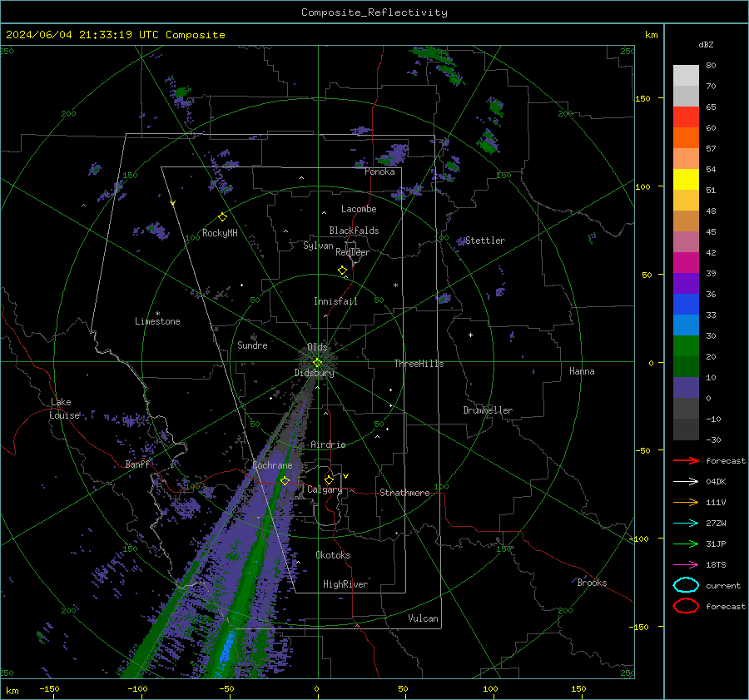This screenshot has width=749, height=700.
Task: Click the Airdrie map label
Action: point(328,444)
